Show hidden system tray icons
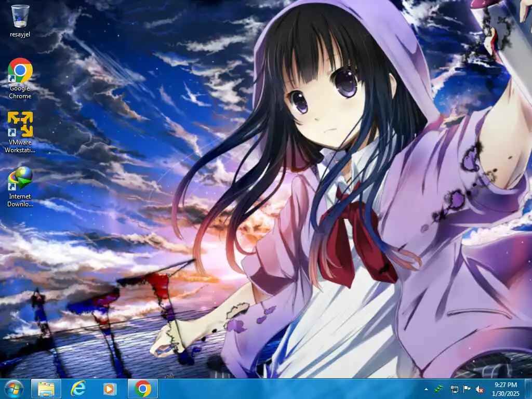Viewport: 532px width, 399px height. pos(426,389)
